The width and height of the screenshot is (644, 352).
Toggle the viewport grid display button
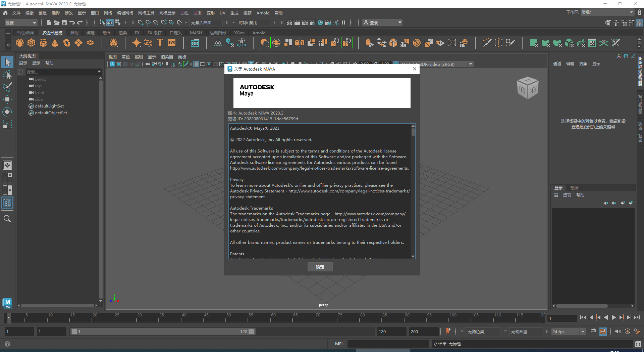196,64
